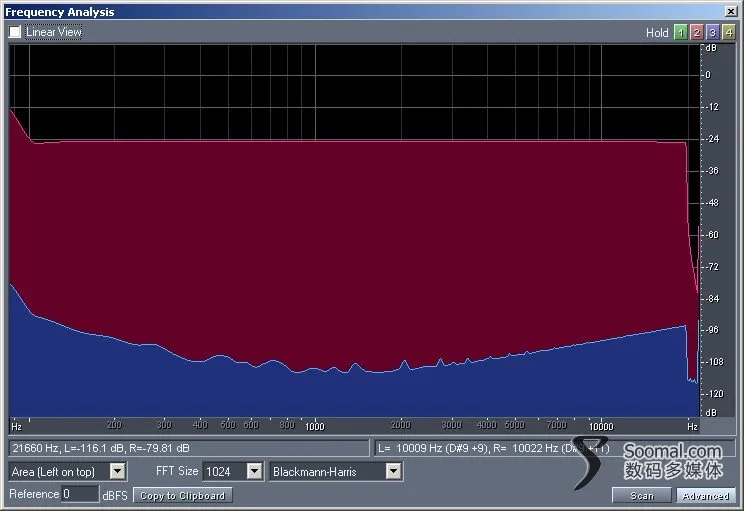Click the 1000 Hz axis label
Screen dimensions: 744x511
coord(315,426)
